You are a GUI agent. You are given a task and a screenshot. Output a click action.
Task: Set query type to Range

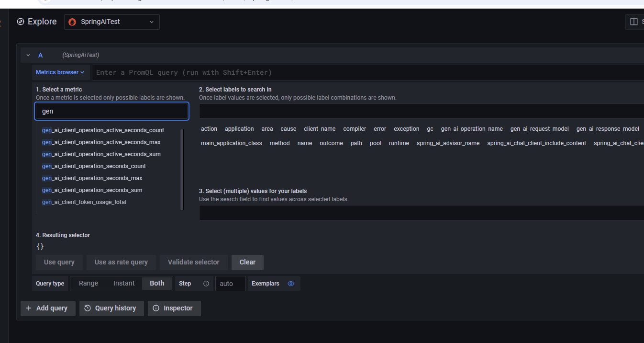point(89,283)
